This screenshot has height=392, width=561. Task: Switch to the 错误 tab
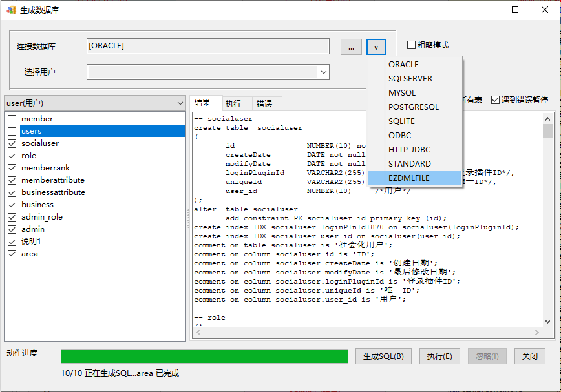(268, 104)
